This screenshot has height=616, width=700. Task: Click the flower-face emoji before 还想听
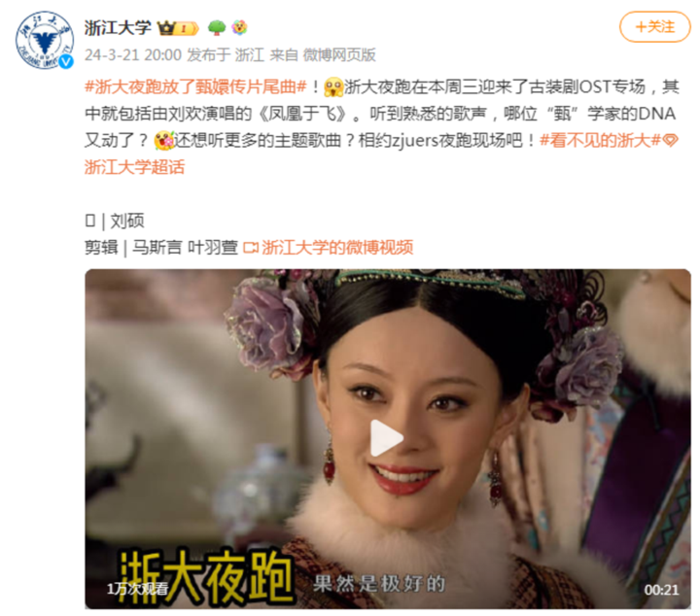(164, 141)
